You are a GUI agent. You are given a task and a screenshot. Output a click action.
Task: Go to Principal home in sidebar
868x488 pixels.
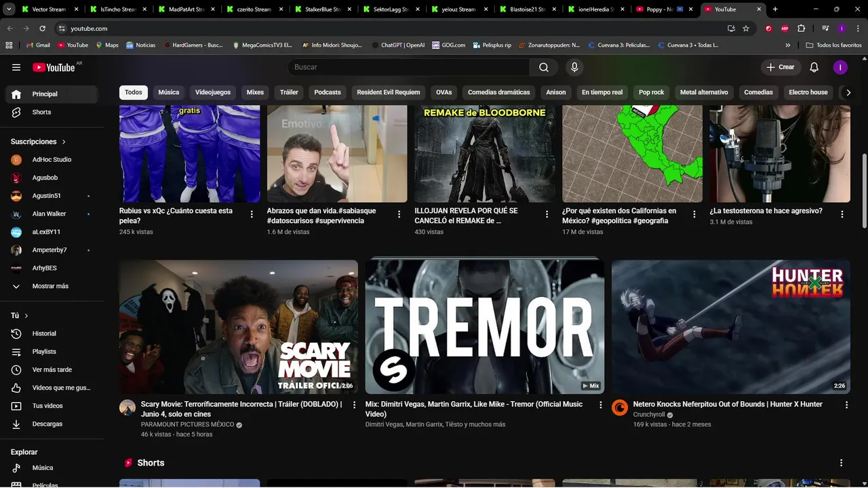52,94
